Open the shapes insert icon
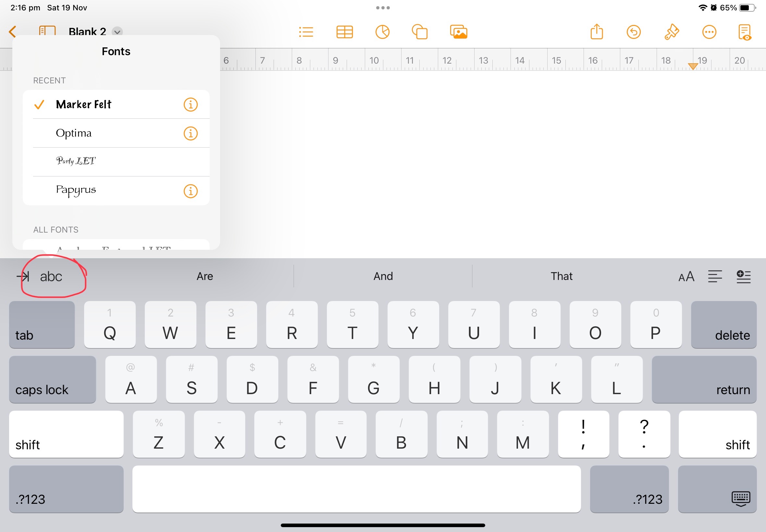The width and height of the screenshot is (766, 532). tap(420, 32)
